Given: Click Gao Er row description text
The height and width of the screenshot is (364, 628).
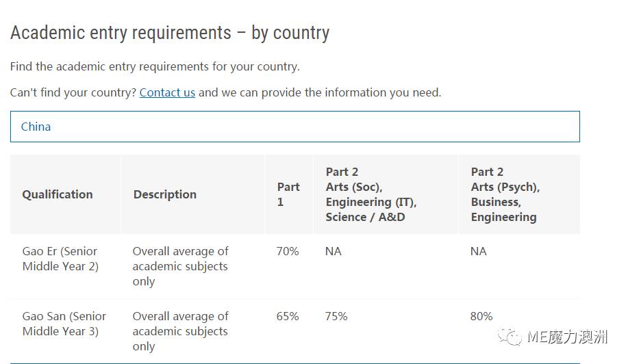Looking at the screenshot, I should tap(180, 266).
